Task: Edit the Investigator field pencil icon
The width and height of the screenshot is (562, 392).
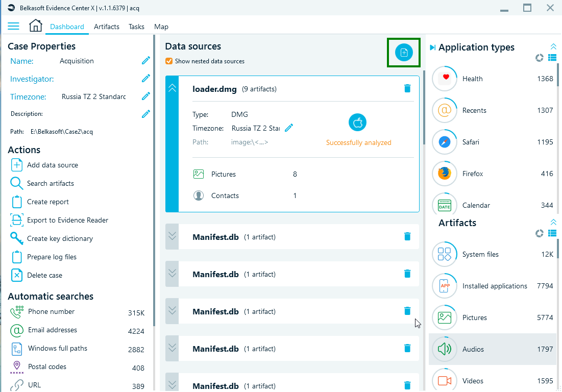Action: (146, 79)
